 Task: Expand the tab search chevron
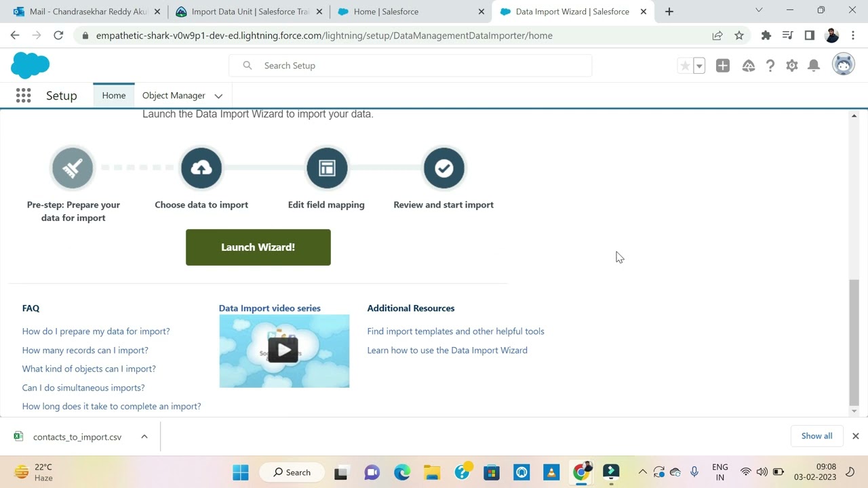click(x=759, y=10)
